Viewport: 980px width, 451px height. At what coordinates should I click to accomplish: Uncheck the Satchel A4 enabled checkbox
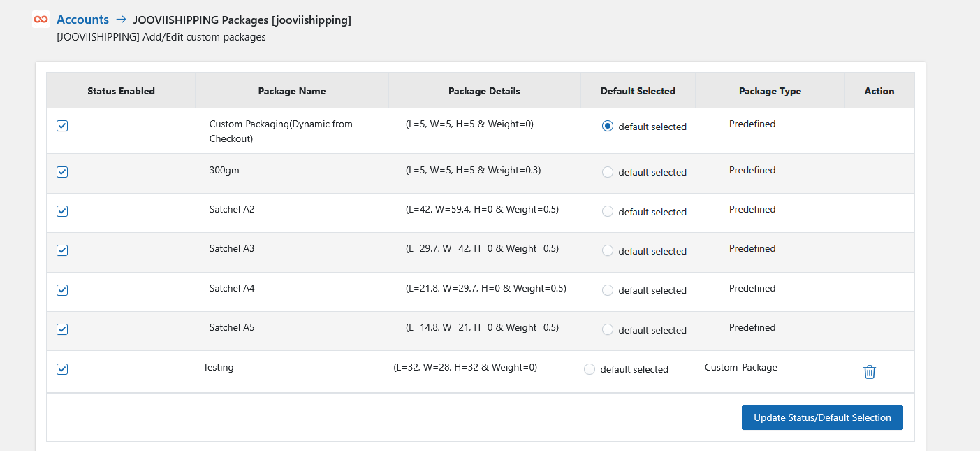pyautogui.click(x=62, y=290)
